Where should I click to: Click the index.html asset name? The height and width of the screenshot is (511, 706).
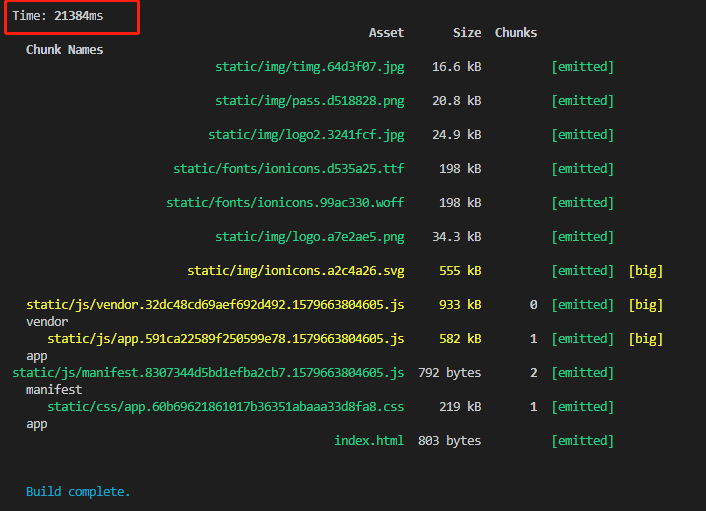pyautogui.click(x=369, y=441)
